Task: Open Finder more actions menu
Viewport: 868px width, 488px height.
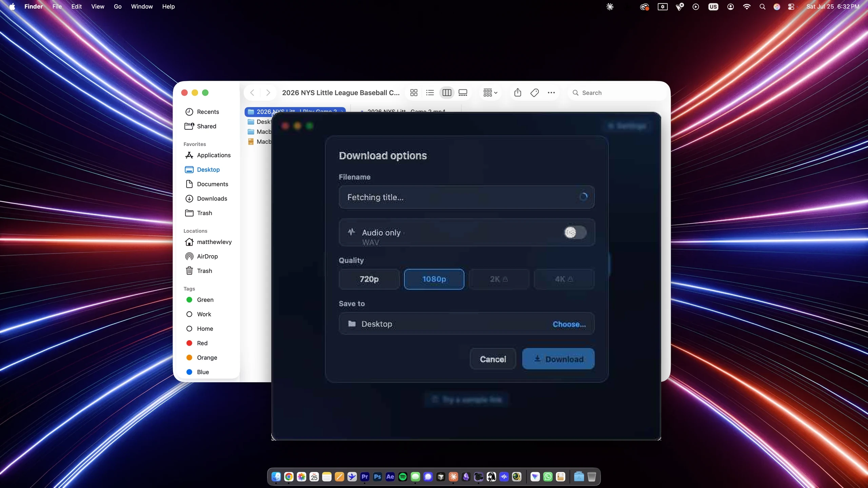Action: click(x=551, y=93)
